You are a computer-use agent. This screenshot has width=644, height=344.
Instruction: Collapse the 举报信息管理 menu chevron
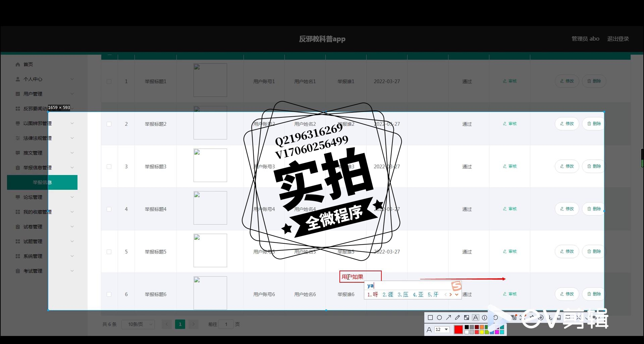pyautogui.click(x=72, y=168)
